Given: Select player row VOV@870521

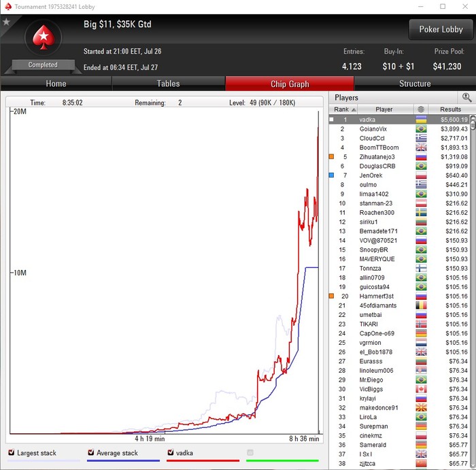Looking at the screenshot, I should coord(400,241).
